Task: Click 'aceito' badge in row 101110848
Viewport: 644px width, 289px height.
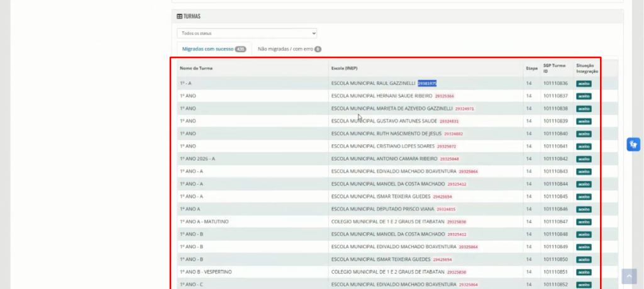Action: (x=584, y=234)
